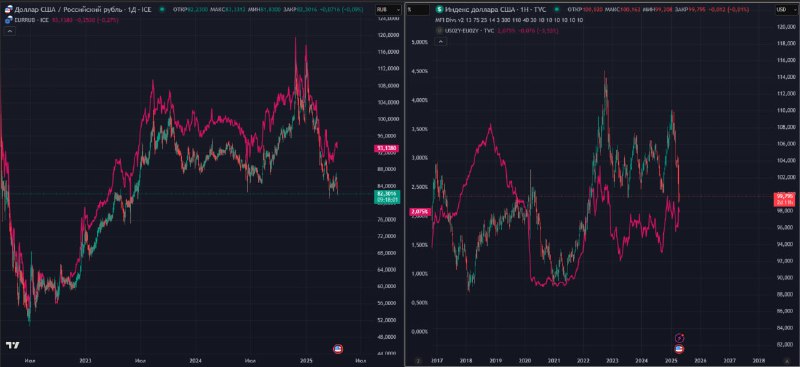
Task: Click the 110,000 level on right price scale
Action: (785, 110)
